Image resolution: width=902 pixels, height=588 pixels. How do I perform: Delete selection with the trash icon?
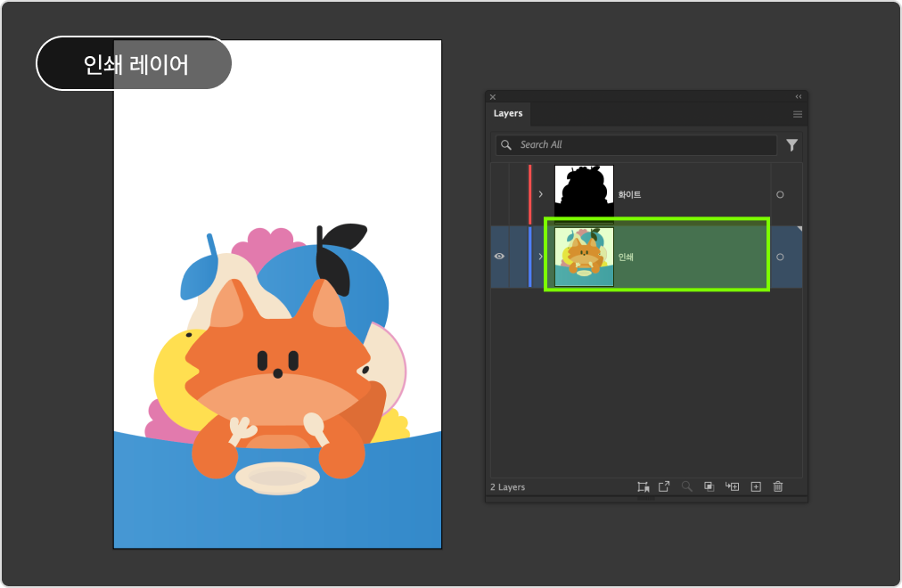tap(778, 486)
